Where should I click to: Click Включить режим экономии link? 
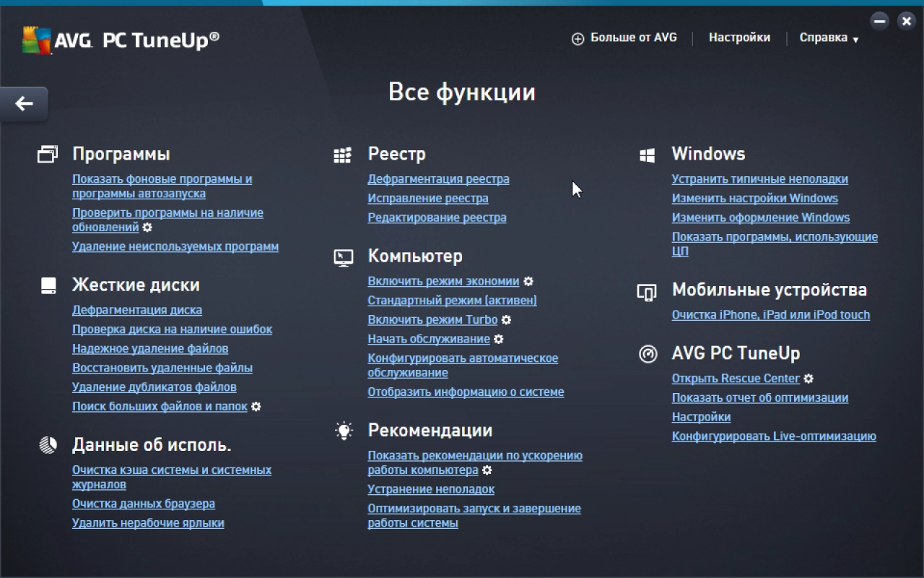point(443,282)
